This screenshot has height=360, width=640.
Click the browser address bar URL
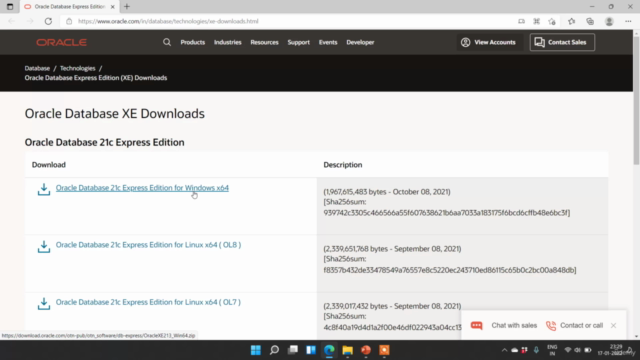pos(168,21)
